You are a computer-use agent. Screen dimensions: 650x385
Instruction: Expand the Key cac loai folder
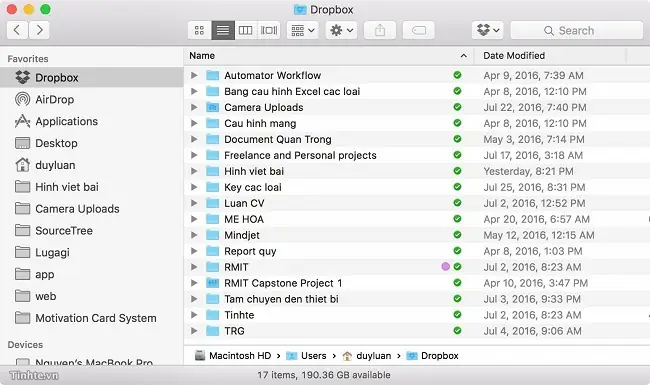(x=194, y=187)
